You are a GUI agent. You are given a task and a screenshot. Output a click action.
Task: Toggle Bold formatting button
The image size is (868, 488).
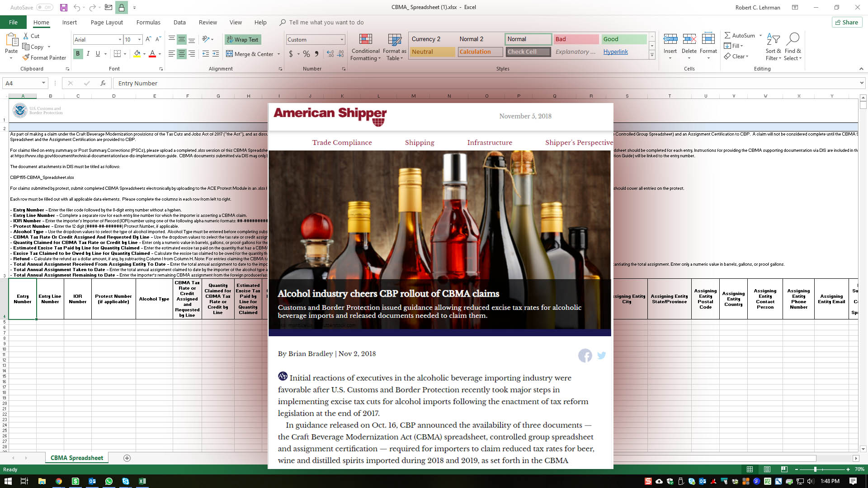(x=78, y=54)
